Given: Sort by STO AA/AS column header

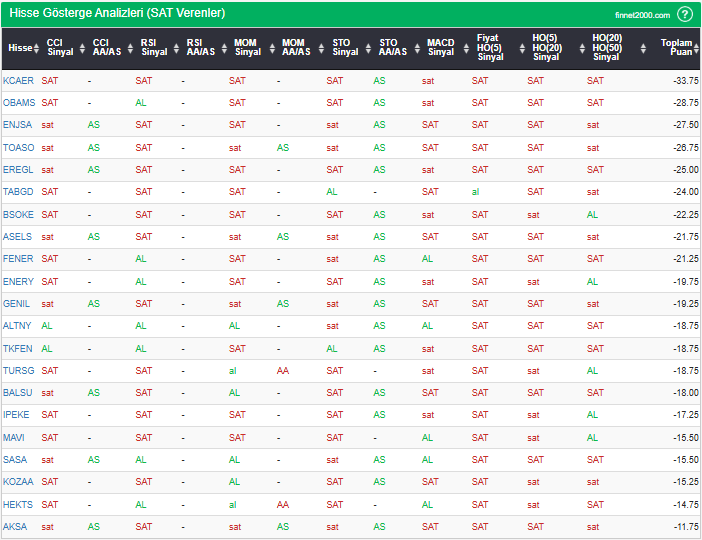Looking at the screenshot, I should click(393, 48).
